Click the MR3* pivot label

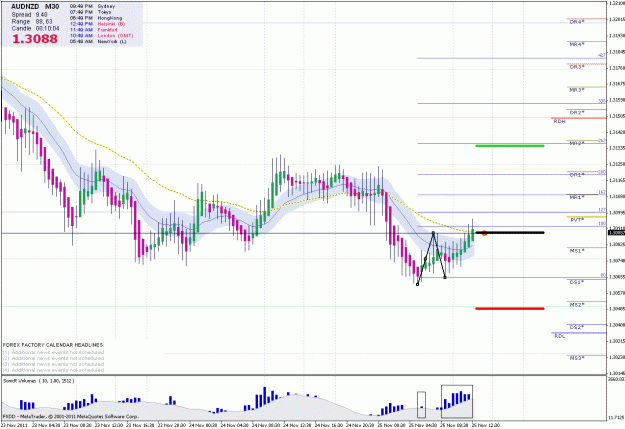(x=577, y=90)
